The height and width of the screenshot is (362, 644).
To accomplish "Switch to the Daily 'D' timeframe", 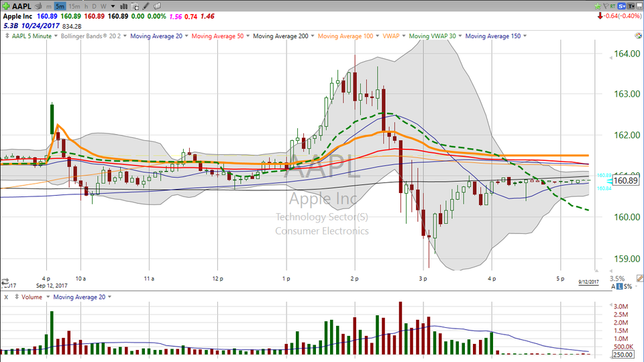I will (94, 6).
